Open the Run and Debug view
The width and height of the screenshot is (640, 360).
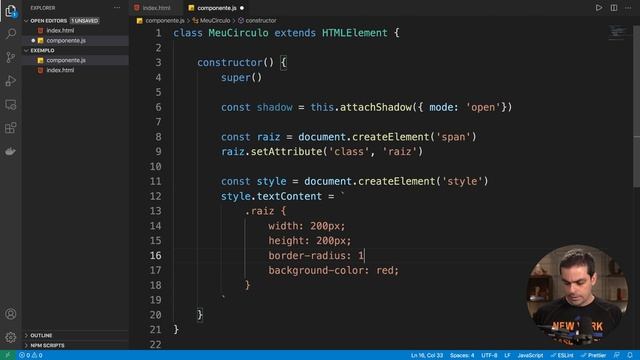pos(11,80)
